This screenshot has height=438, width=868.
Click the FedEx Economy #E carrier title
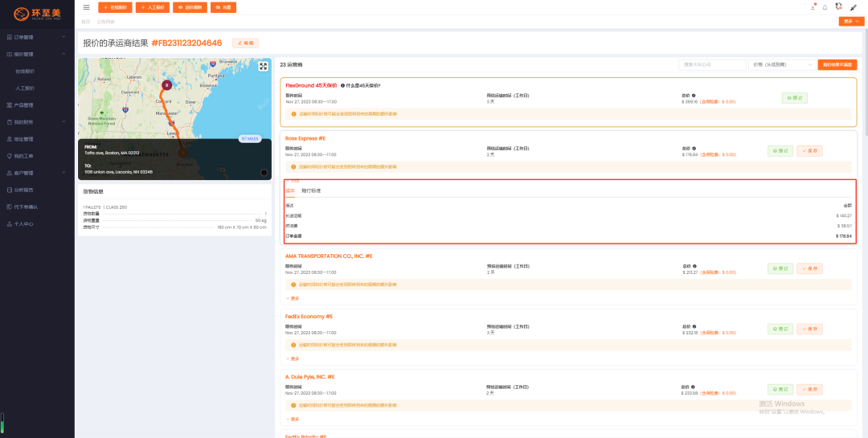coord(309,316)
